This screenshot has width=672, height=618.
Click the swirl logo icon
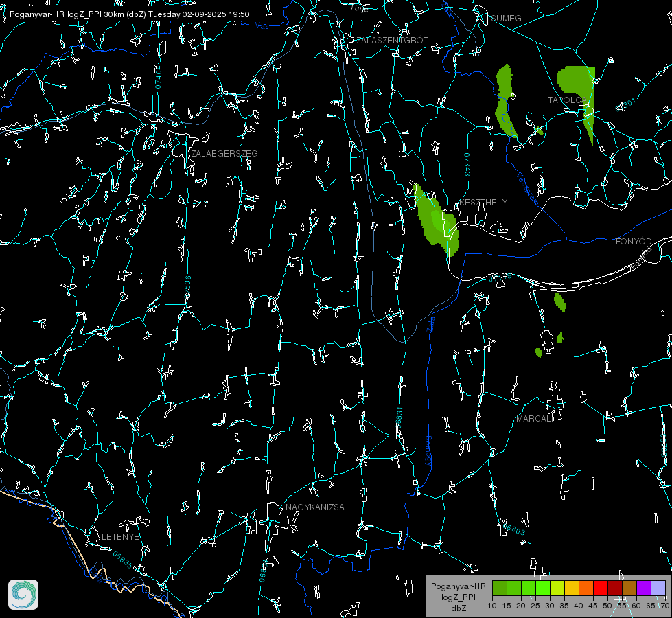[x=23, y=595]
